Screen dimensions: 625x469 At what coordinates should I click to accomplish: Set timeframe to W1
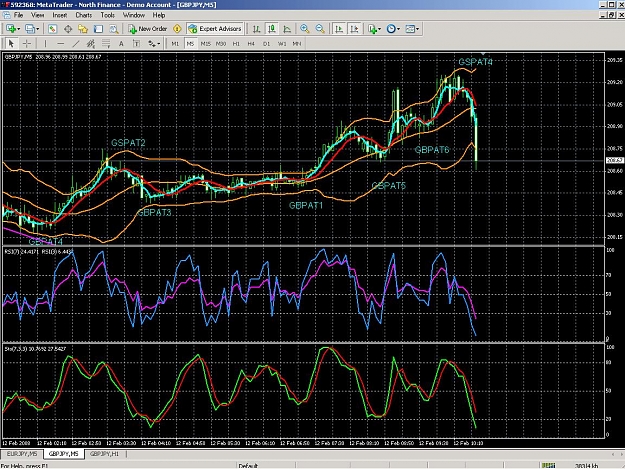click(x=282, y=43)
